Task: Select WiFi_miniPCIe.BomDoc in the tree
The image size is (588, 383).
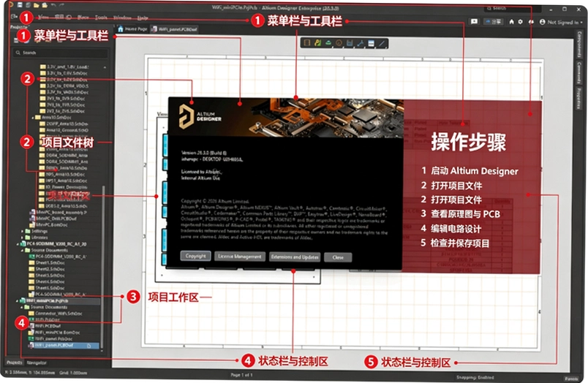Action: tap(53, 333)
